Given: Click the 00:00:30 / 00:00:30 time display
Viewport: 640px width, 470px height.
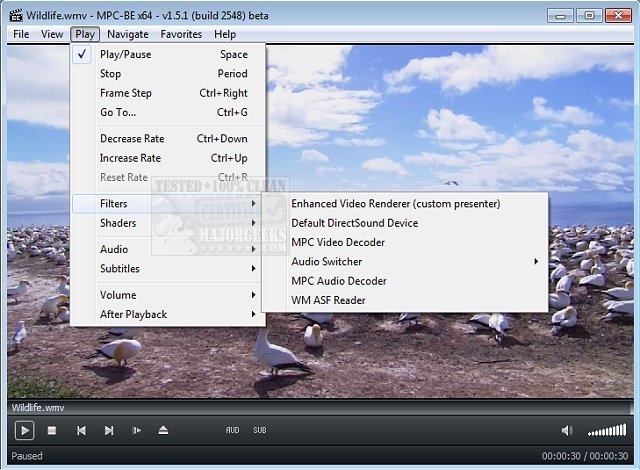Looking at the screenshot, I should [585, 456].
